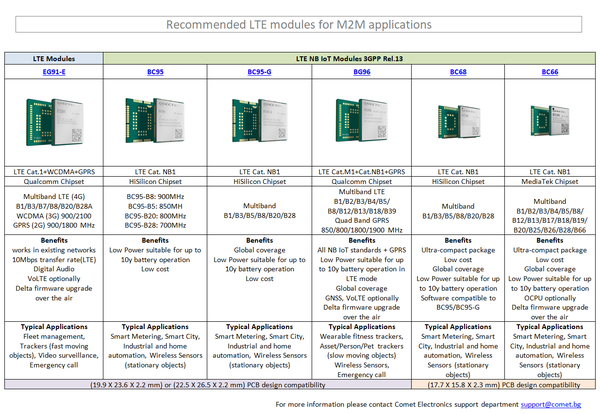Image resolution: width=600 pixels, height=414 pixels.
Task: Click 'Wearable fitness trackers,' text
Action: (362, 336)
